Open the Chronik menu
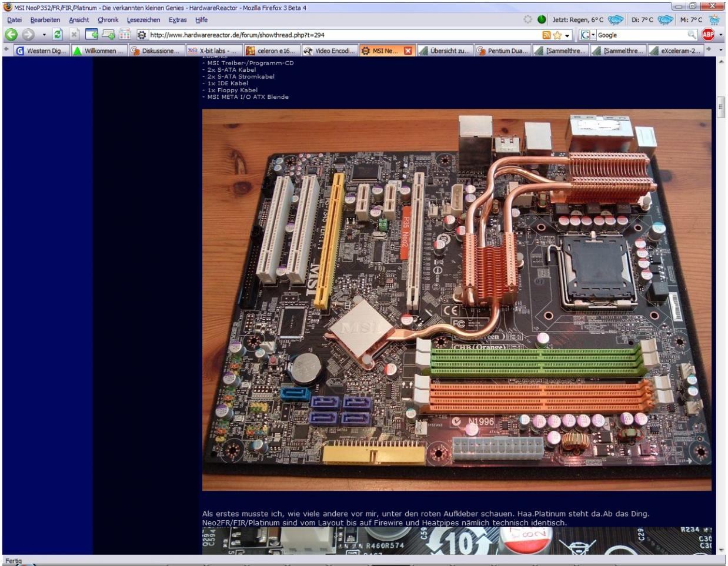This screenshot has width=728, height=566. [108, 20]
